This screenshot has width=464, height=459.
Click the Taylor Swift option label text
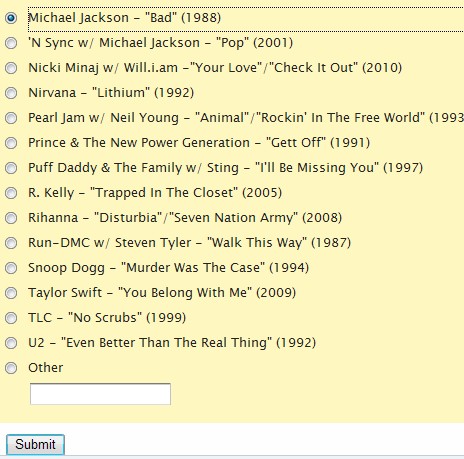click(162, 293)
